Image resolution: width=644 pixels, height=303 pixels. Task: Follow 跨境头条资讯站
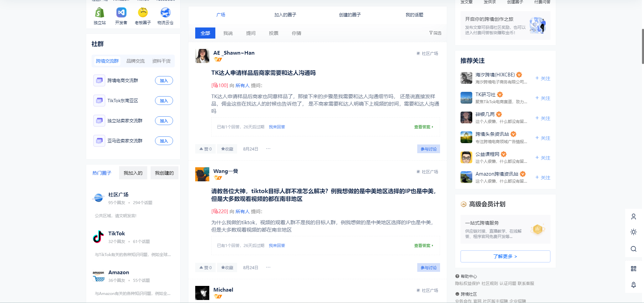tap(543, 138)
